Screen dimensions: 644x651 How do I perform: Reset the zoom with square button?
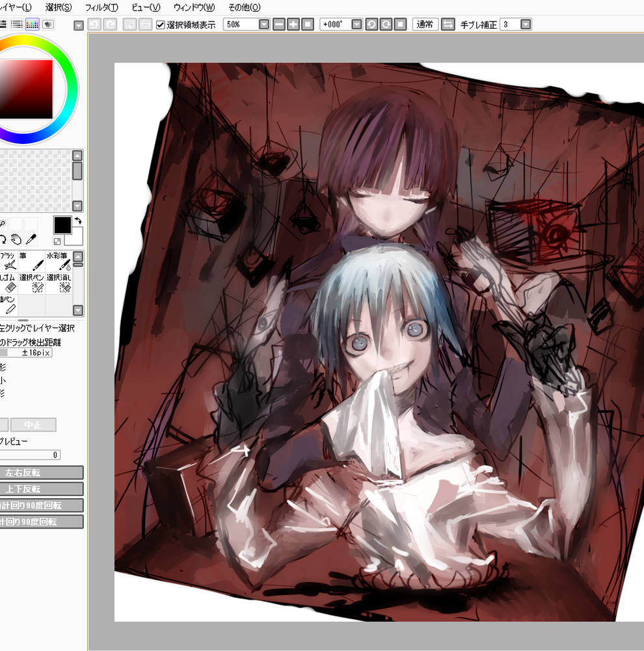pos(308,25)
